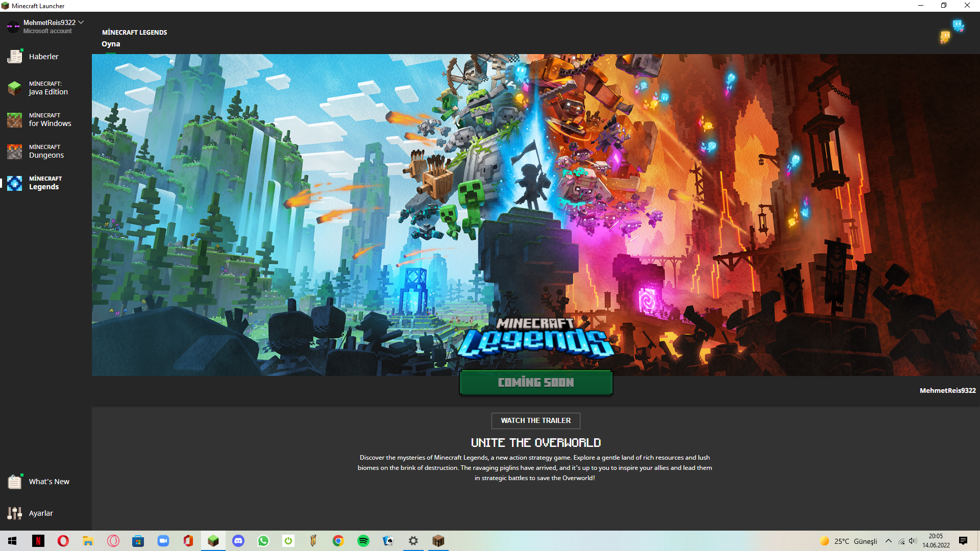Click the Minecraft Legends banner artwork
Screen dimensions: 980x551
click(535, 214)
